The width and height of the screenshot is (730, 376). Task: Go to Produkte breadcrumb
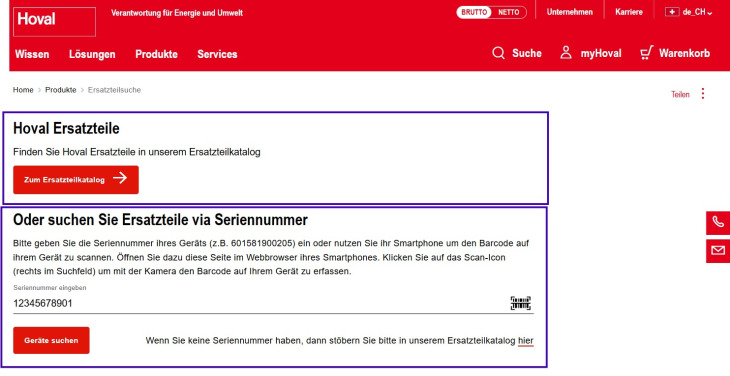click(61, 90)
